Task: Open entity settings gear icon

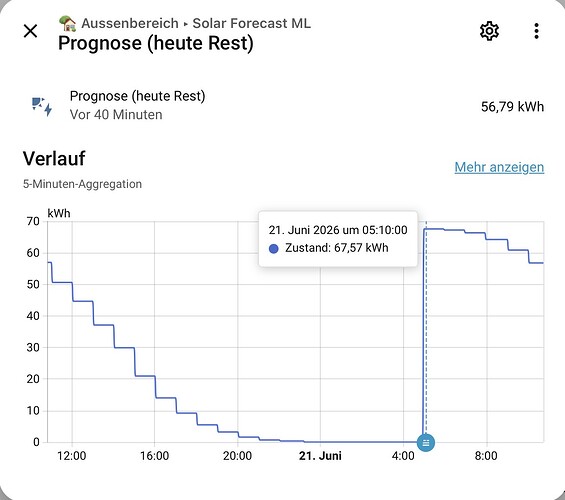Action: 489,31
